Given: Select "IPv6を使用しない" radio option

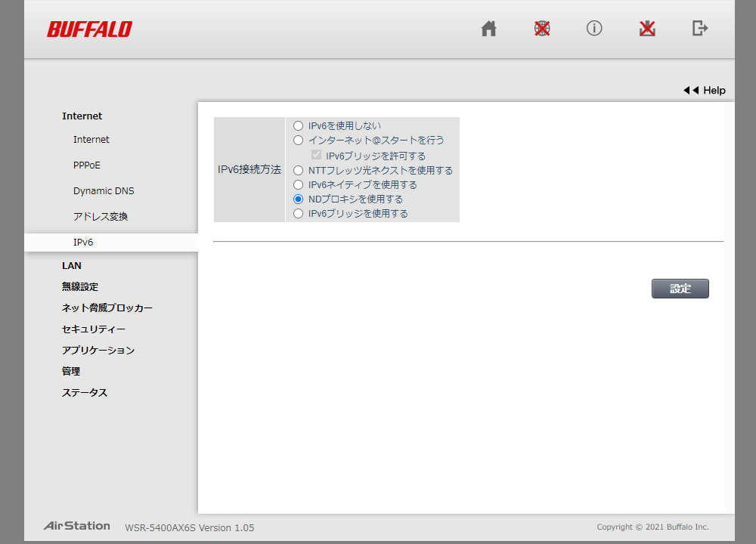Looking at the screenshot, I should tap(298, 125).
